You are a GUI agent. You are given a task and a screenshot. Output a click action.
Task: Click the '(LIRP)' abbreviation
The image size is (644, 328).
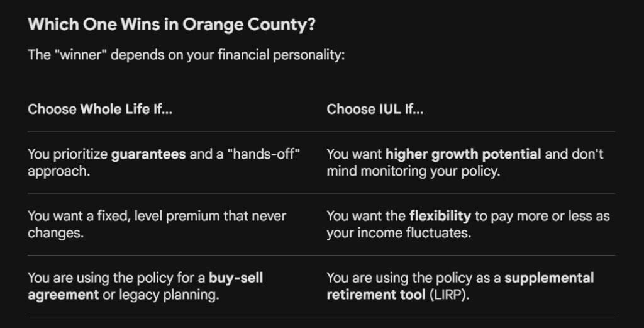(x=449, y=295)
